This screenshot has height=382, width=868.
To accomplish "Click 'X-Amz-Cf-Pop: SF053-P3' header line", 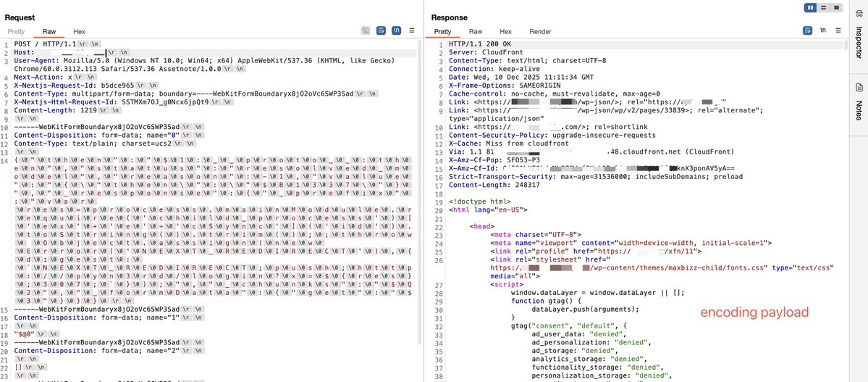I will pos(493,159).
